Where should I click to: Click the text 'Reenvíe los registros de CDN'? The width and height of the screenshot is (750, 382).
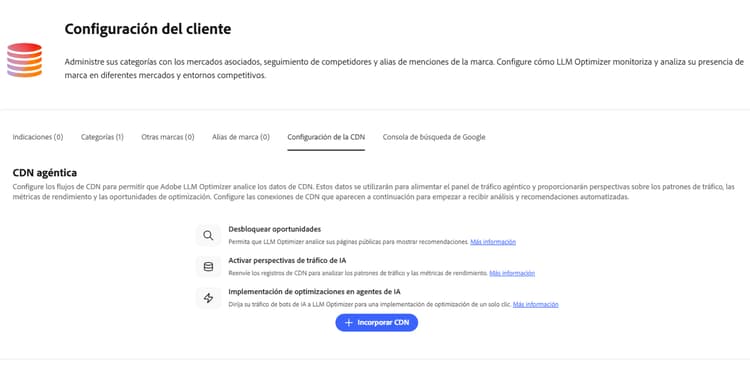(x=358, y=273)
